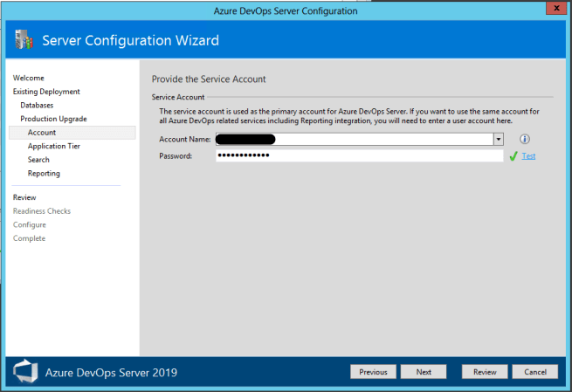Image resolution: width=572 pixels, height=392 pixels.
Task: Select Review step in sidebar list
Action: (24, 197)
